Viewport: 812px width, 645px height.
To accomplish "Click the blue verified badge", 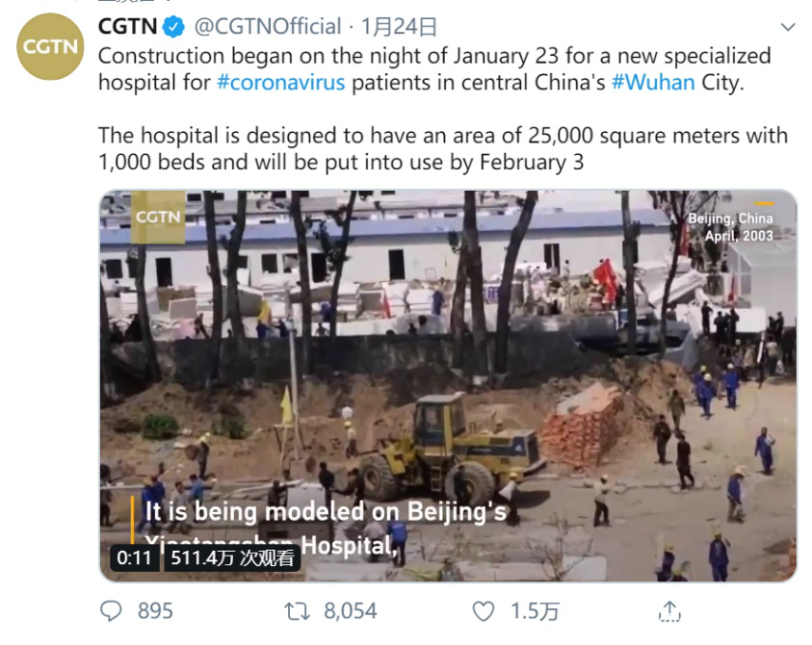I will click(x=175, y=26).
